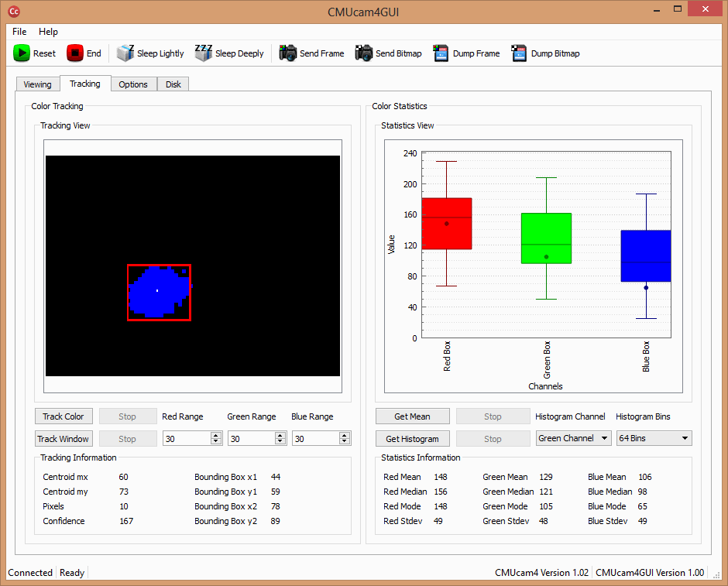Click the Stop button next to Get Histogram
This screenshot has width=728, height=586.
click(493, 438)
